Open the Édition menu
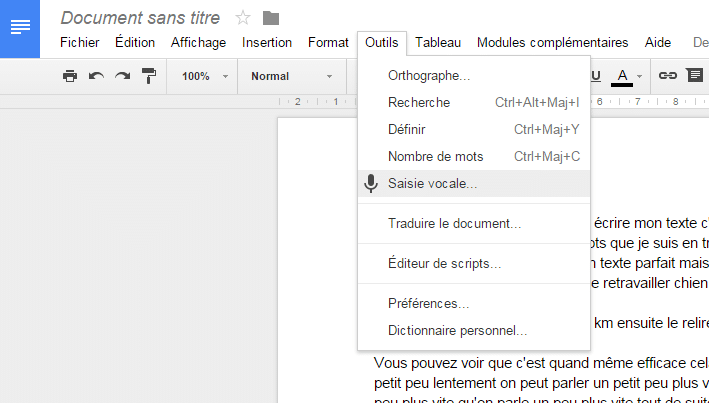 (x=135, y=43)
